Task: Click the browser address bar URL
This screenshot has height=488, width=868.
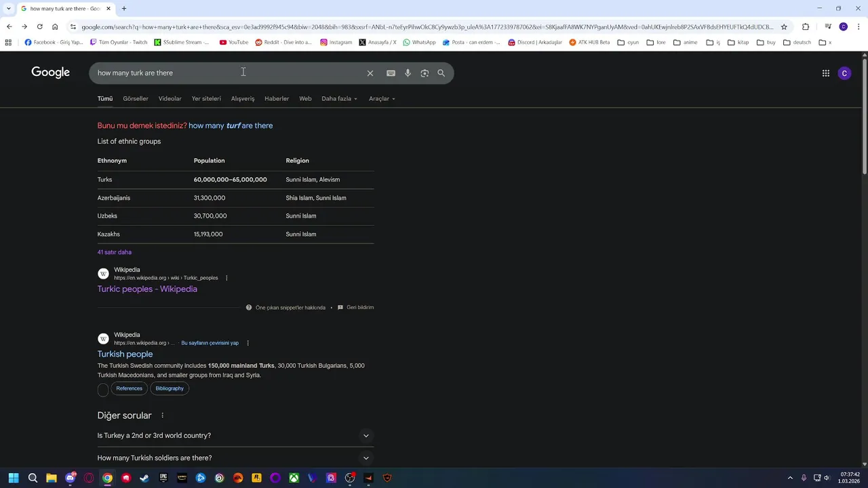Action: 427,27
